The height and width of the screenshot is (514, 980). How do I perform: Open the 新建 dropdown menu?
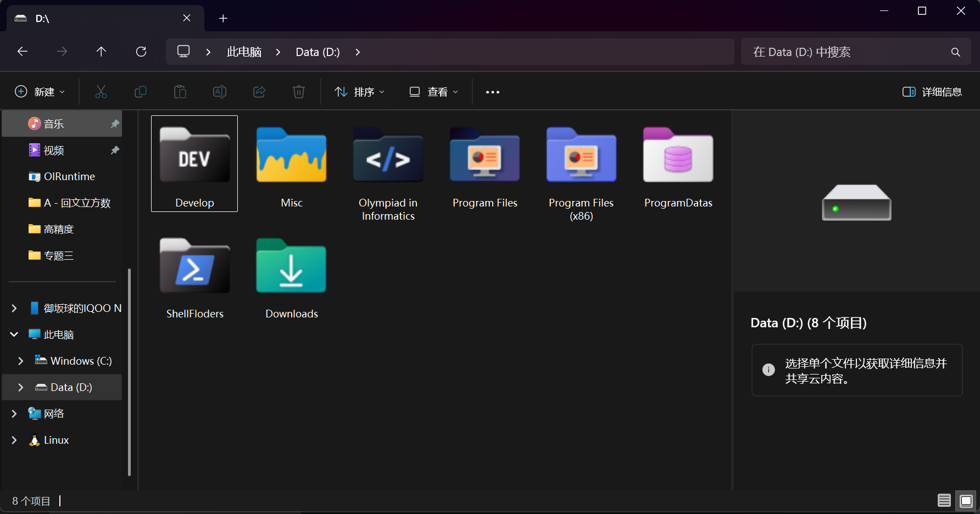(x=40, y=92)
